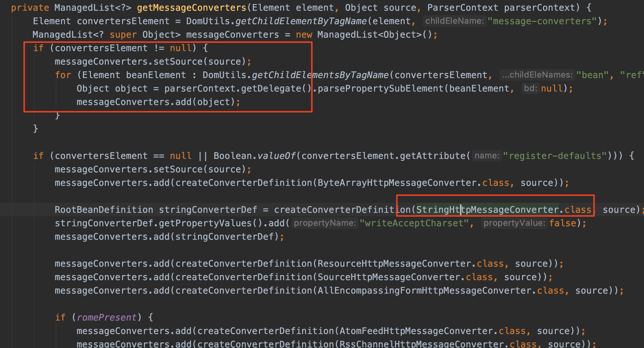Viewport: 644px width, 348px height.
Task: Click the getMessageConverters method name
Action: tap(192, 8)
